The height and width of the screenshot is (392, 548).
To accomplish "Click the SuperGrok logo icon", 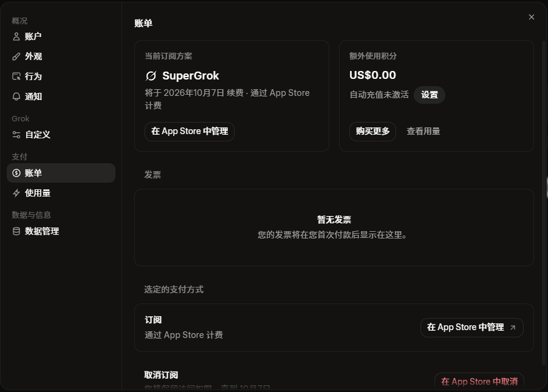I will click(x=151, y=76).
